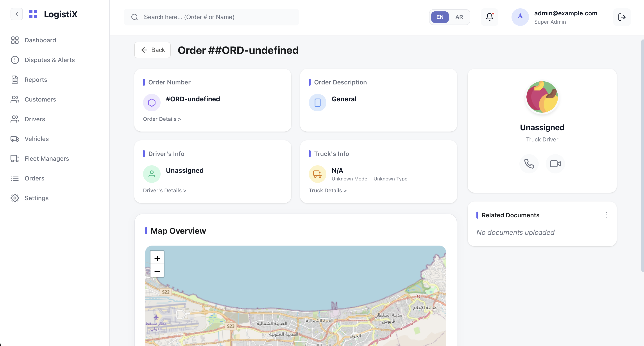Zoom in on the map
This screenshot has height=346, width=644.
[x=157, y=258]
